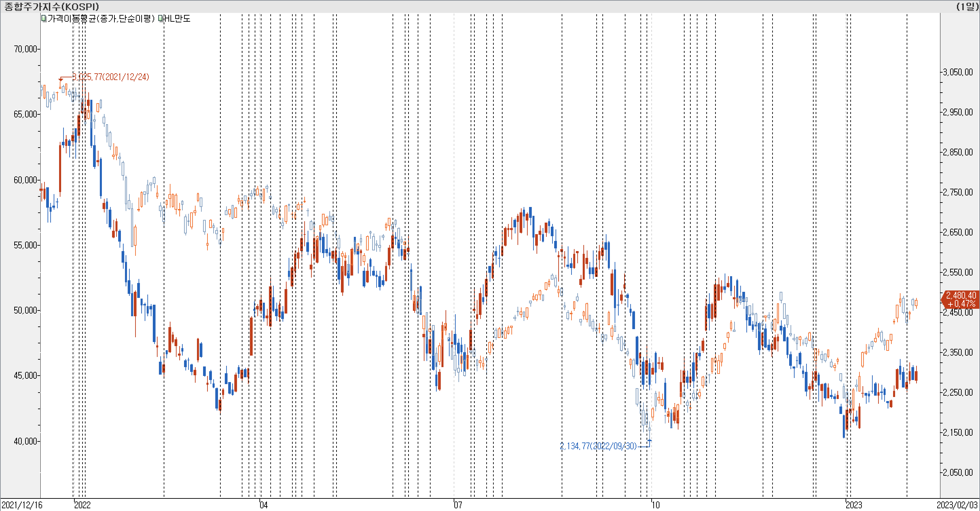Click the 07 month marker on time axis
This screenshot has width=980, height=511.
click(458, 505)
